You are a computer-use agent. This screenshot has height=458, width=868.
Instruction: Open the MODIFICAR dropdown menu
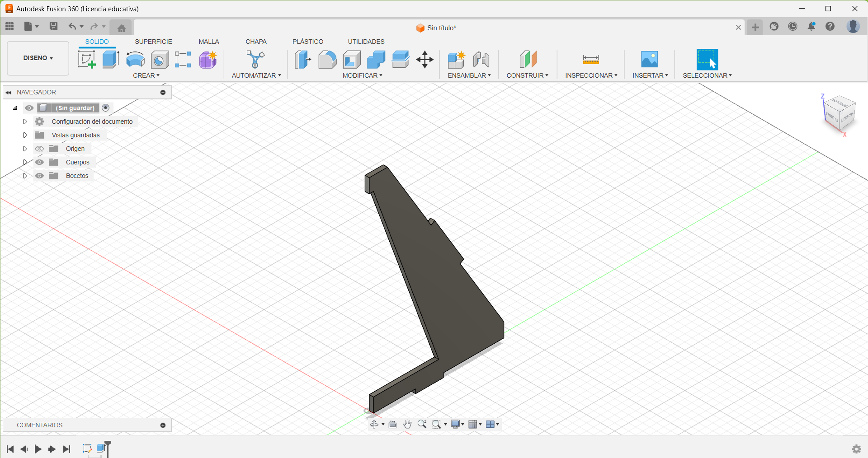(x=362, y=75)
